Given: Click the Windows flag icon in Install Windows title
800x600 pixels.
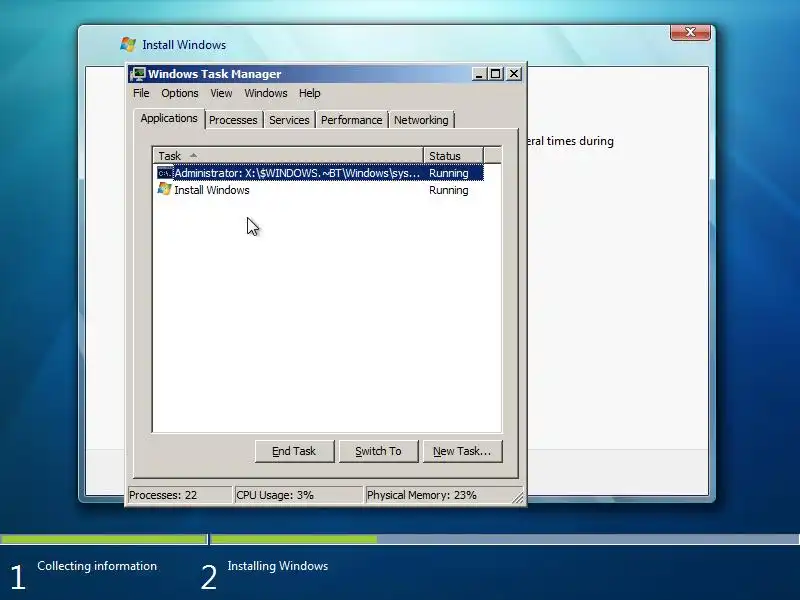Looking at the screenshot, I should point(128,44).
